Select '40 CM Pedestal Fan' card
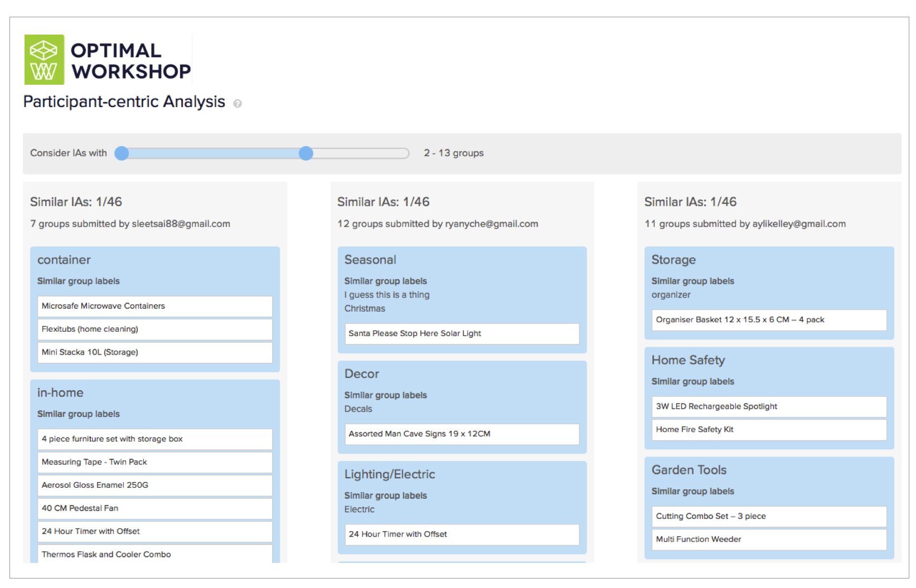The height and width of the screenshot is (588, 916). click(x=155, y=508)
